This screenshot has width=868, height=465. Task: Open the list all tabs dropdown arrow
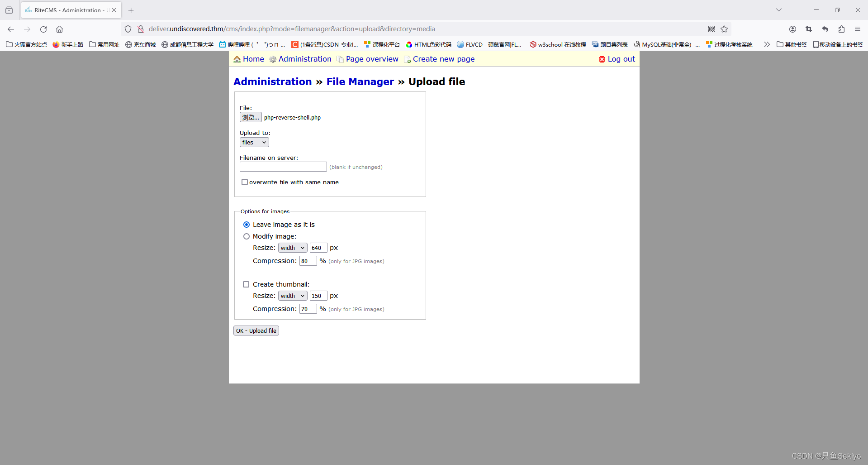click(779, 10)
